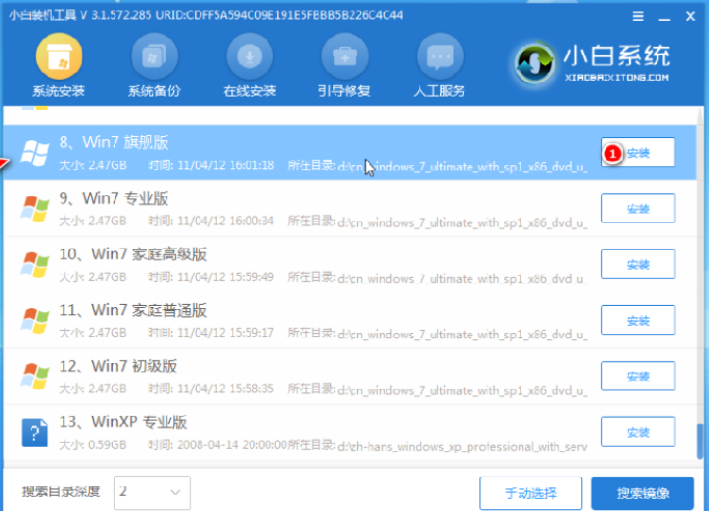709x511 pixels.
Task: Click the 引导修复 (Boot Repair) toolbox icon
Action: pos(343,59)
